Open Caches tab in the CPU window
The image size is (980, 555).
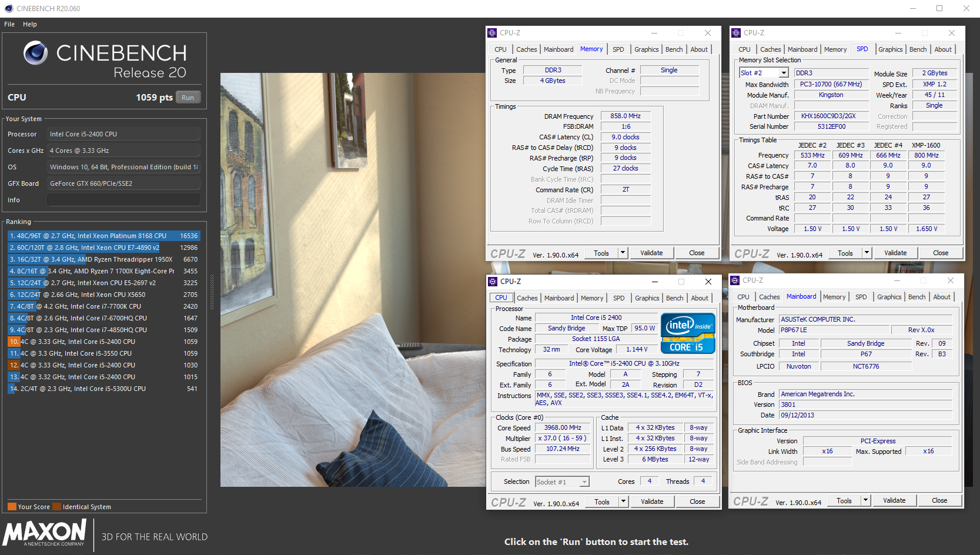(x=527, y=298)
